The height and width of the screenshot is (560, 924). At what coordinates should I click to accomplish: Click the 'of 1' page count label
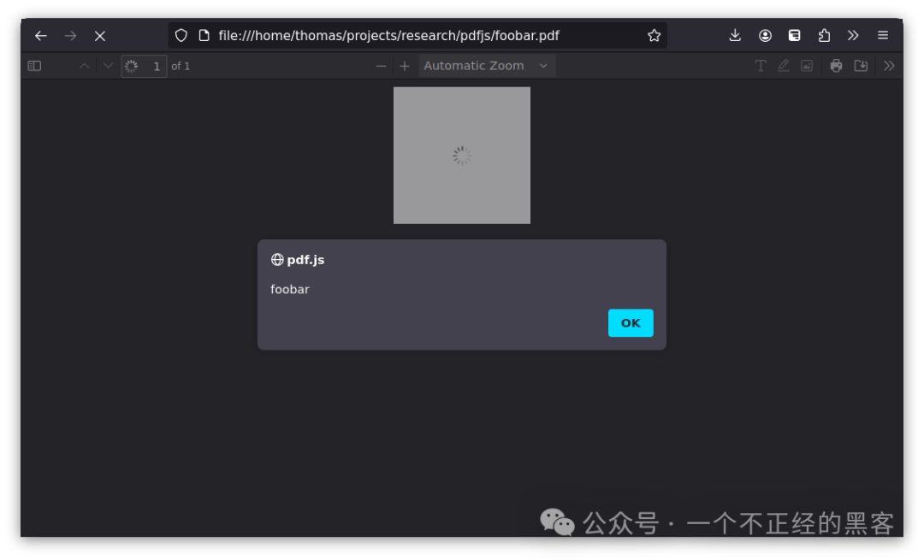pyautogui.click(x=181, y=66)
